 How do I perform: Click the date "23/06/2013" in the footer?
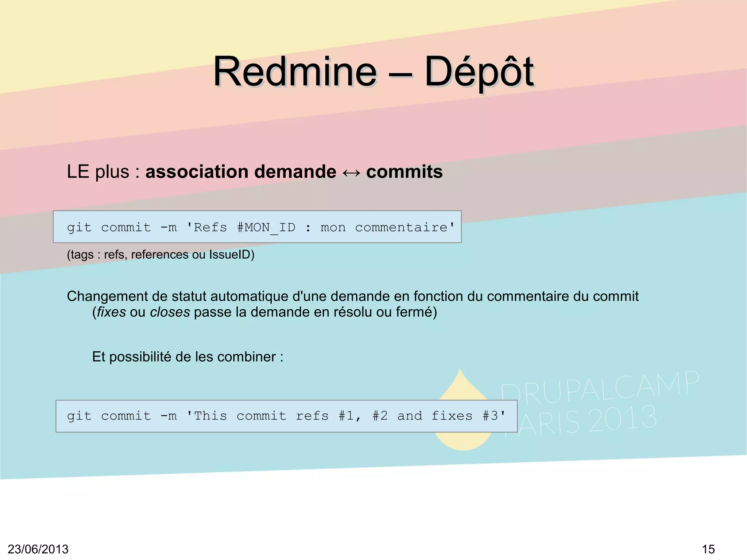click(x=38, y=549)
